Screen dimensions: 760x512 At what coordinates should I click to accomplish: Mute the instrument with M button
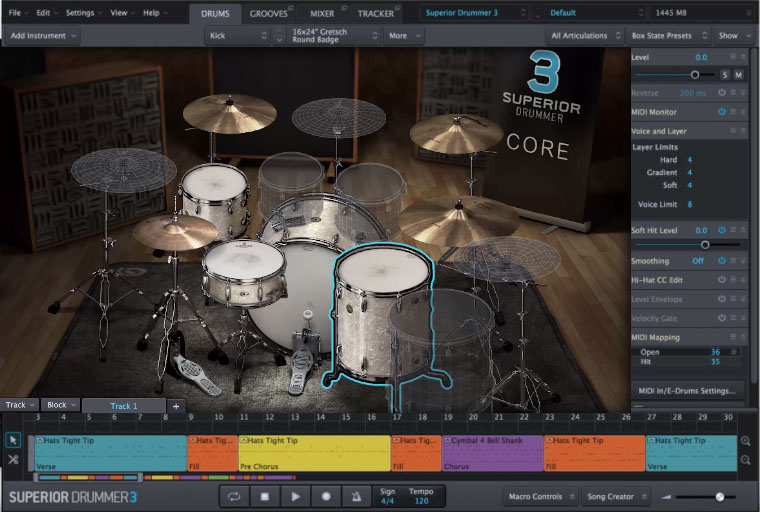738,75
